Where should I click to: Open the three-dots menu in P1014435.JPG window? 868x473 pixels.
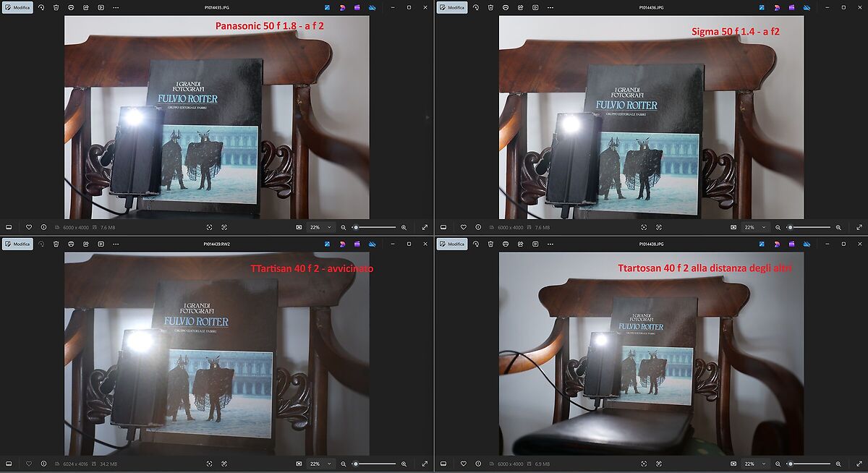click(x=115, y=7)
